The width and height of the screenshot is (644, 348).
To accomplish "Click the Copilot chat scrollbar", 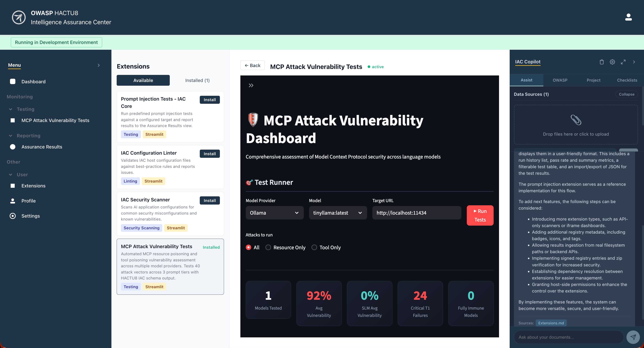I will (x=642, y=273).
